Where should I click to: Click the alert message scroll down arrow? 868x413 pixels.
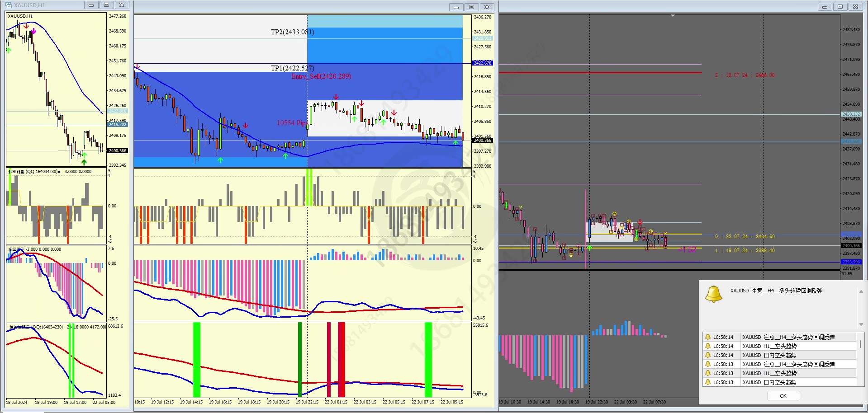point(861,324)
